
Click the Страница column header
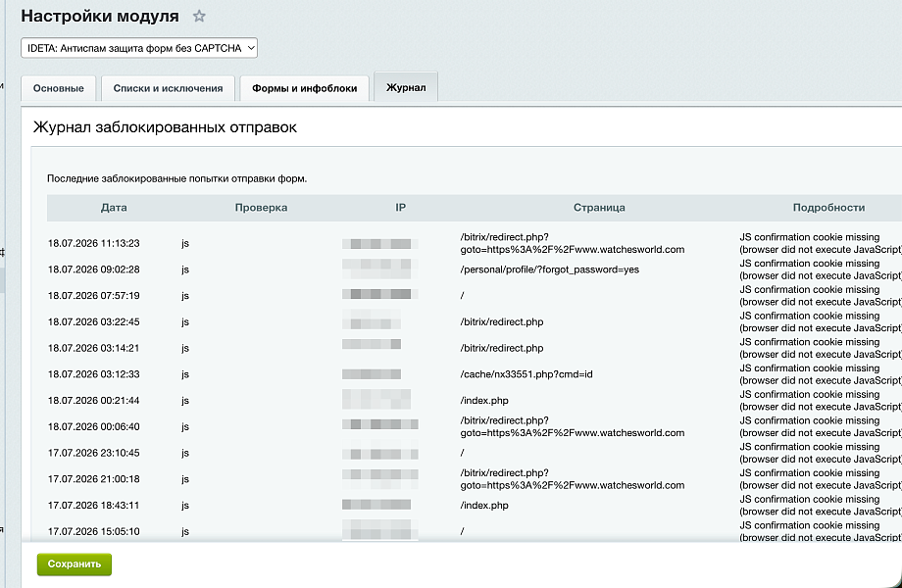pyautogui.click(x=599, y=208)
